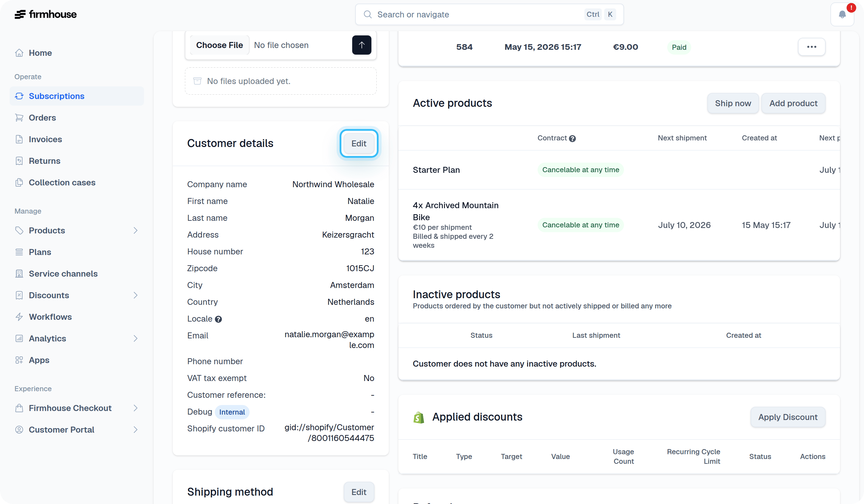The height and width of the screenshot is (504, 864).
Task: Click Cancelable badge in Mountain Bike row
Action: (580, 225)
